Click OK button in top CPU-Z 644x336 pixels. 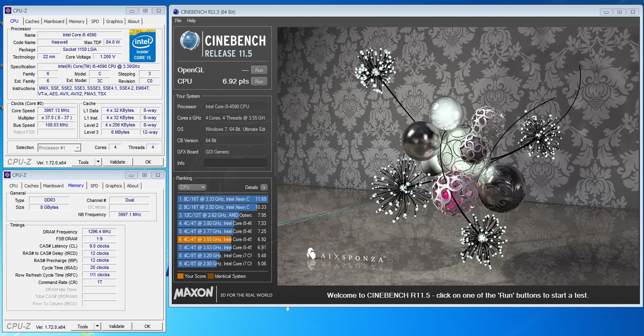point(148,162)
